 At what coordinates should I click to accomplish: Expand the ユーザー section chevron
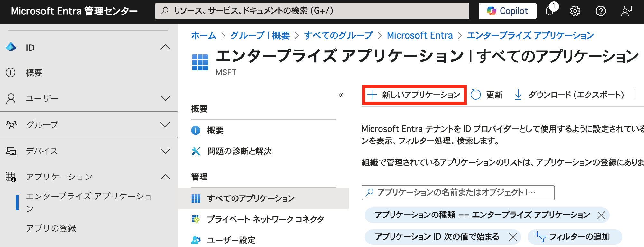[x=165, y=98]
